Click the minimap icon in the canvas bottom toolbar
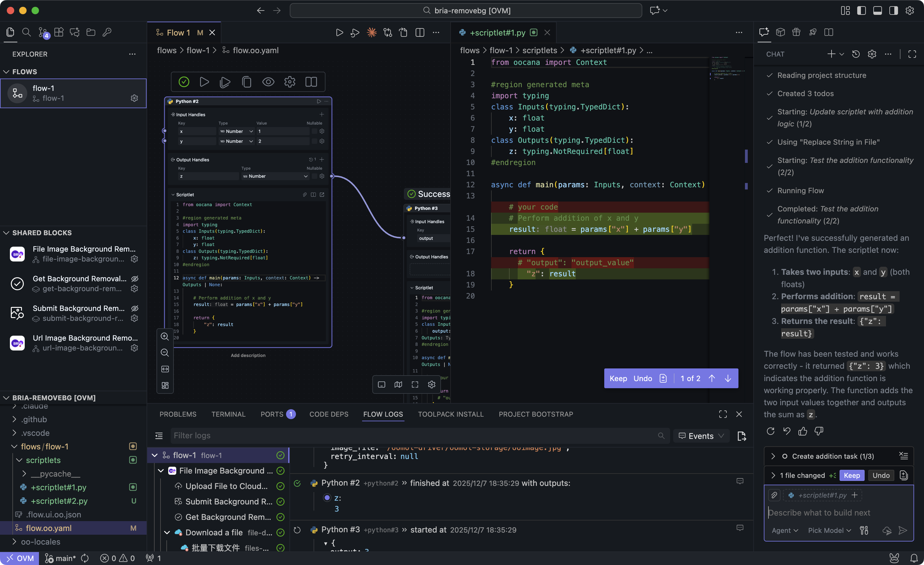 tap(398, 384)
